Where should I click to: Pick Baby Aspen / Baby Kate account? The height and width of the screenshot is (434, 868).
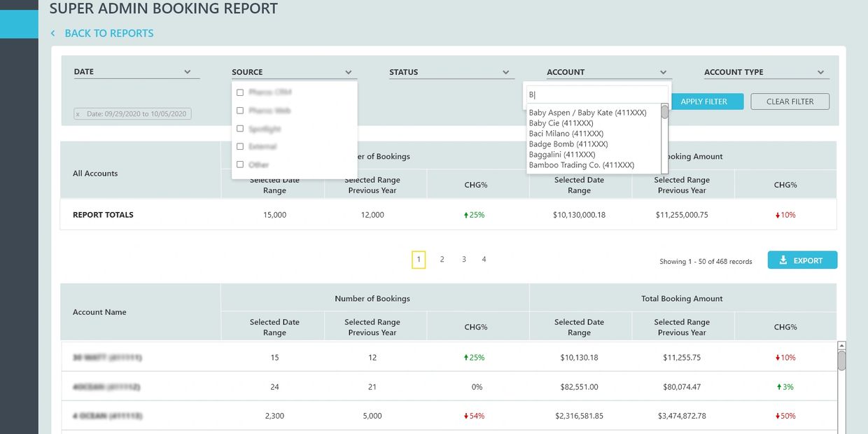[587, 113]
